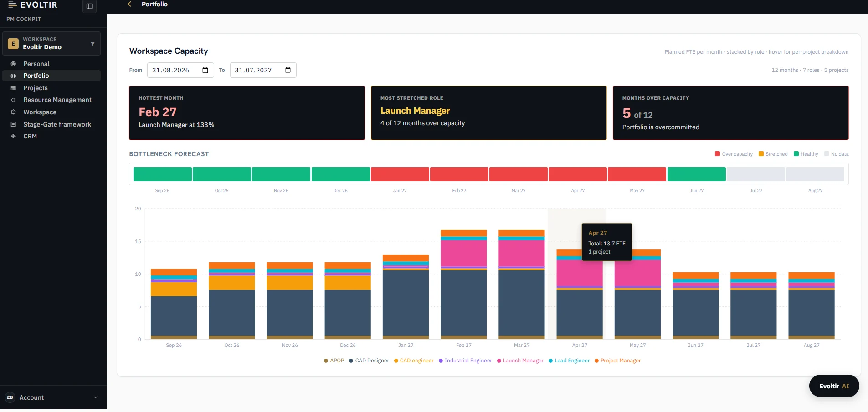Click the Most Stretched Role Launch Manager card
The image size is (868, 412).
click(x=489, y=113)
